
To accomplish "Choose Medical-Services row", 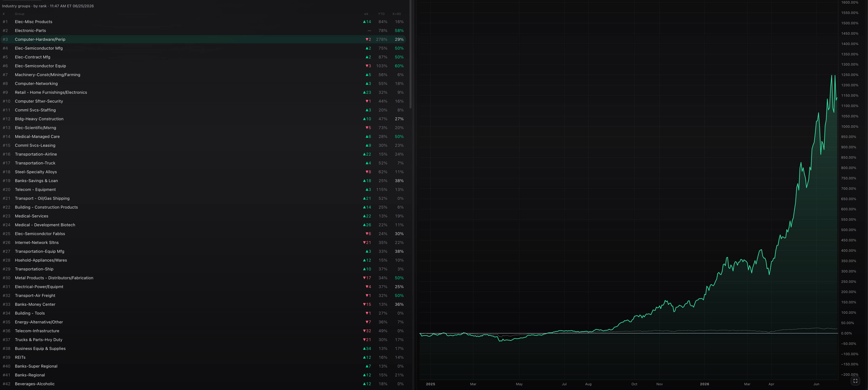I will (x=203, y=216).
